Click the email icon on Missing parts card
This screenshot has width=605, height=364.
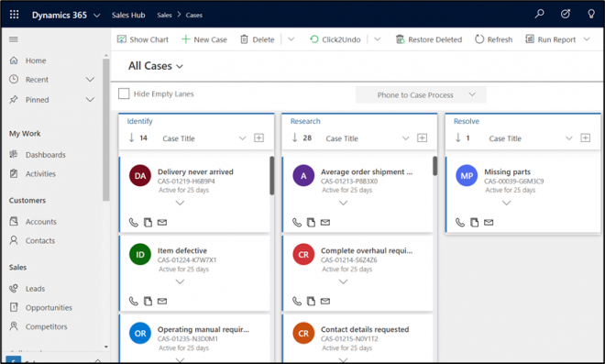point(489,222)
